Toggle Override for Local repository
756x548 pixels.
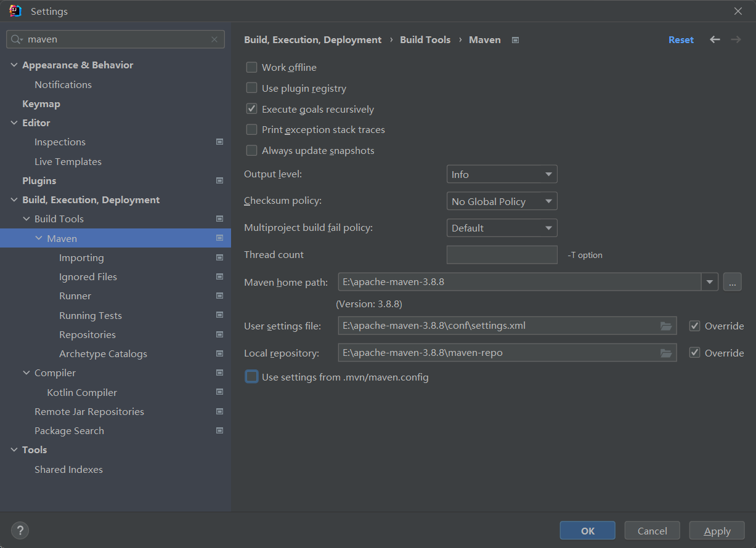[x=695, y=353]
